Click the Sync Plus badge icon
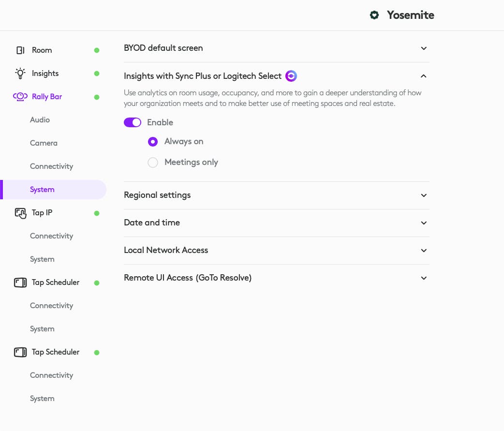Viewport: 504px width, 431px height. pos(291,76)
